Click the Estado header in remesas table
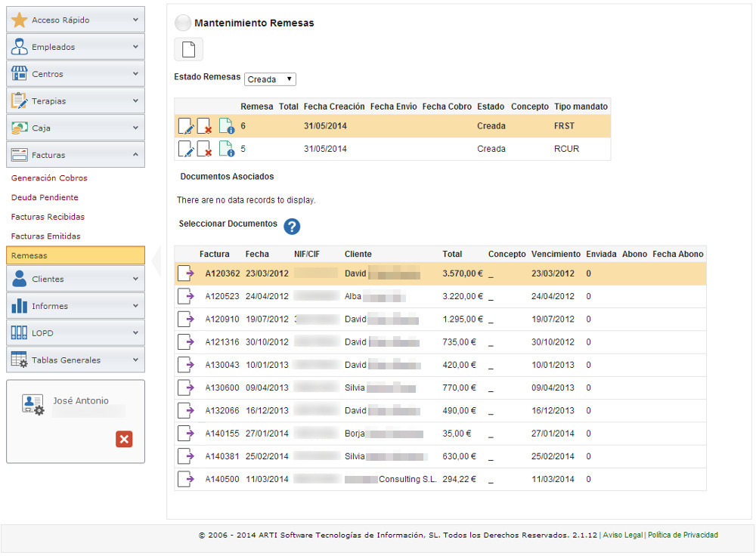 (491, 107)
